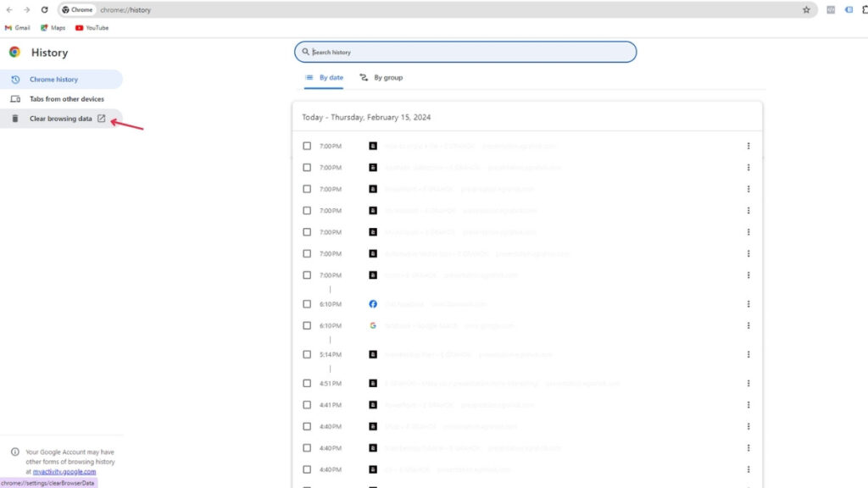Click the Google favicon in the 6:10 PM entry
868x488 pixels.
pyautogui.click(x=373, y=325)
